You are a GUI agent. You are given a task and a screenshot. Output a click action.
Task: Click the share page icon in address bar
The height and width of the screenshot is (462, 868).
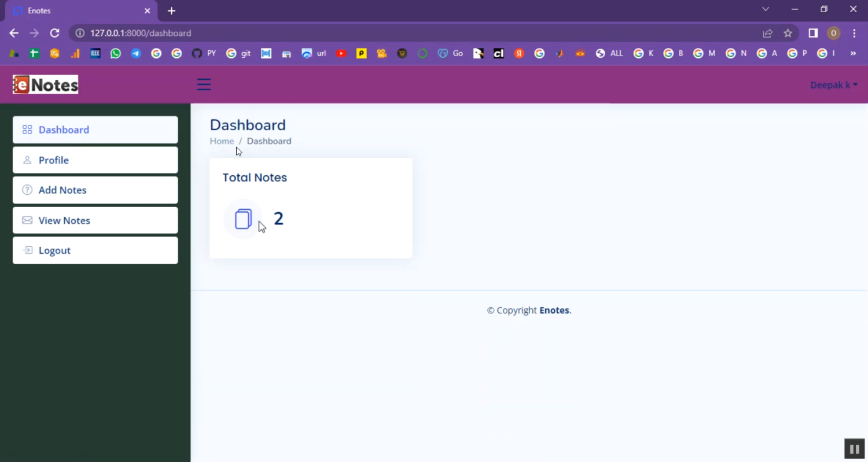767,34
